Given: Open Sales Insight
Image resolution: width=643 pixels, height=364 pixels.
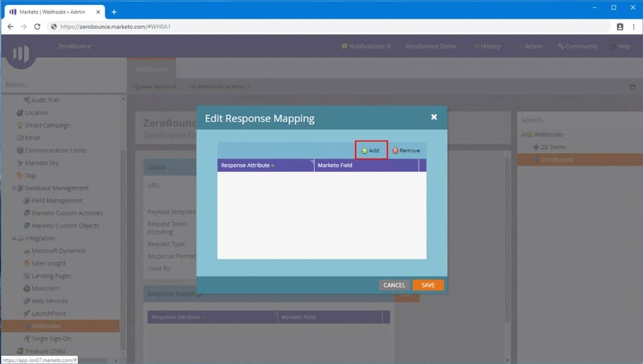Looking at the screenshot, I should (45, 263).
